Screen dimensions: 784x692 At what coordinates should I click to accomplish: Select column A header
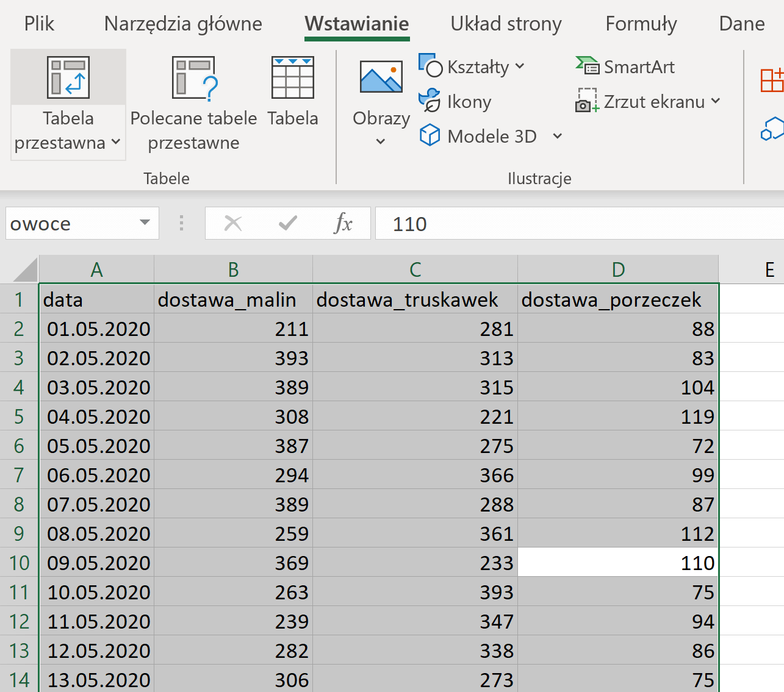(96, 269)
